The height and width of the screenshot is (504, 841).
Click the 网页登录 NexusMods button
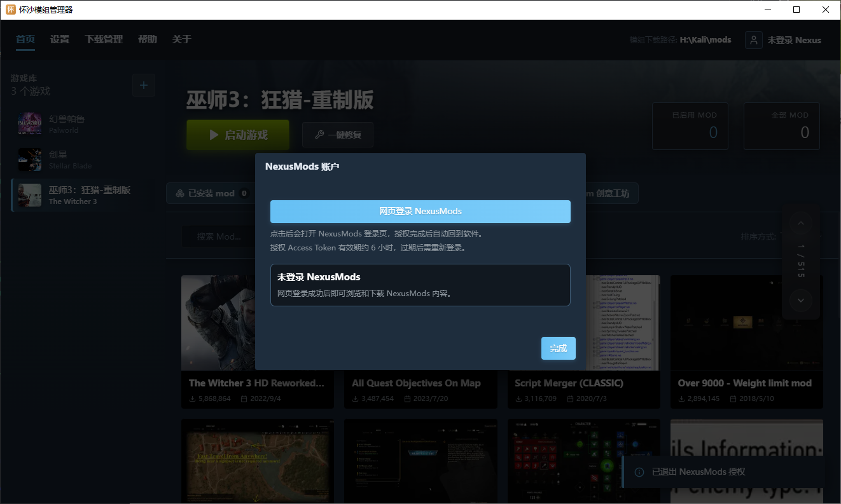pos(420,212)
